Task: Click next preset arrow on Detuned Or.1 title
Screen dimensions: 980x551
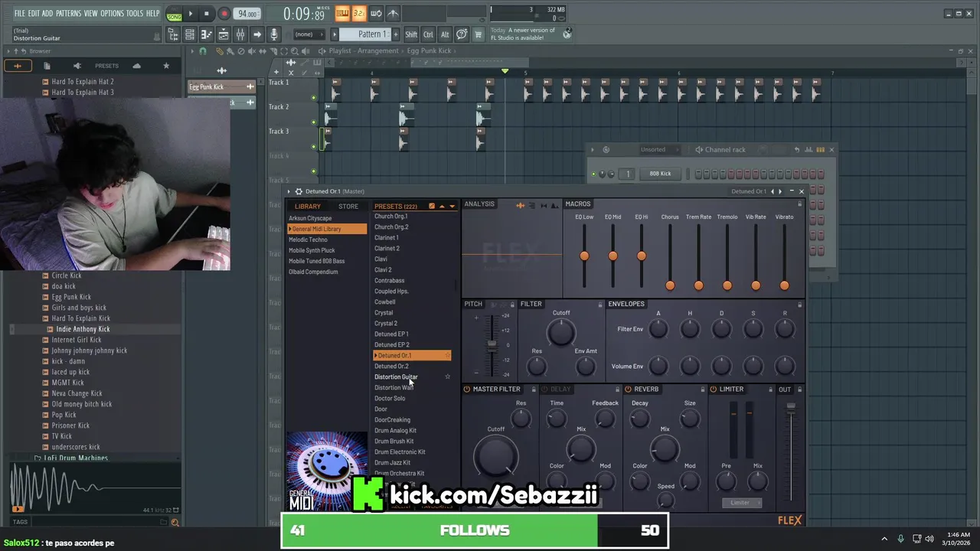Action: pos(780,191)
